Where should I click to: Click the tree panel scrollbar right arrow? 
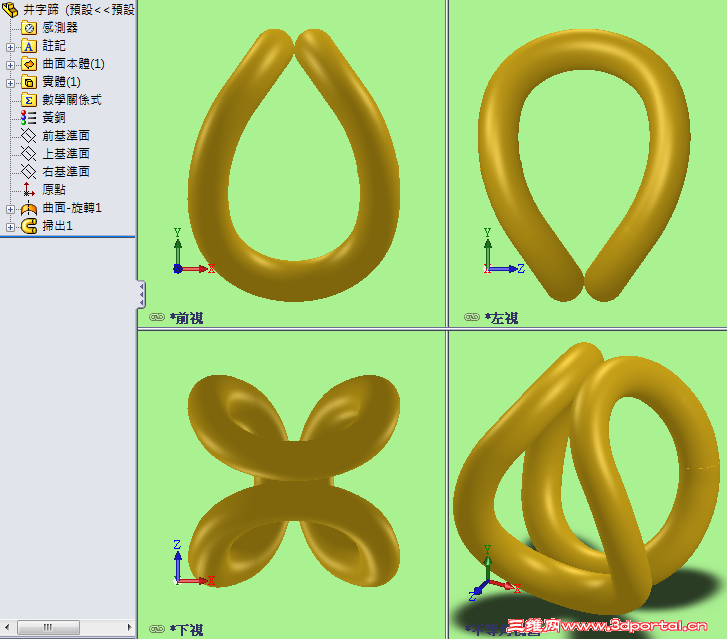pos(129,628)
